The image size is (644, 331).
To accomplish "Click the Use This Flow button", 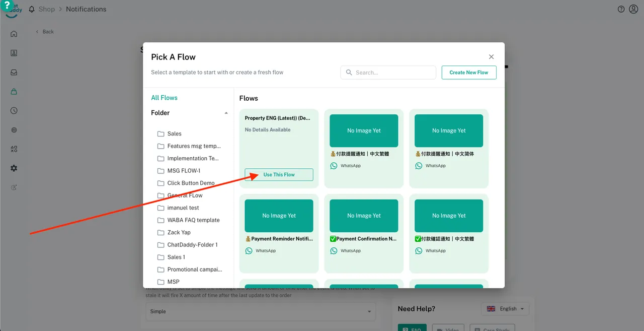I will tap(279, 175).
